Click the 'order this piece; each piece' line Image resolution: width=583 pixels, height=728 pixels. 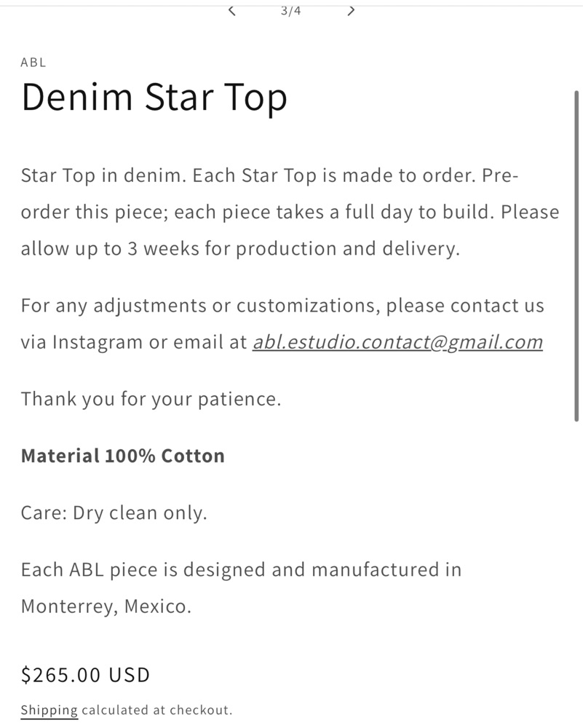click(290, 213)
